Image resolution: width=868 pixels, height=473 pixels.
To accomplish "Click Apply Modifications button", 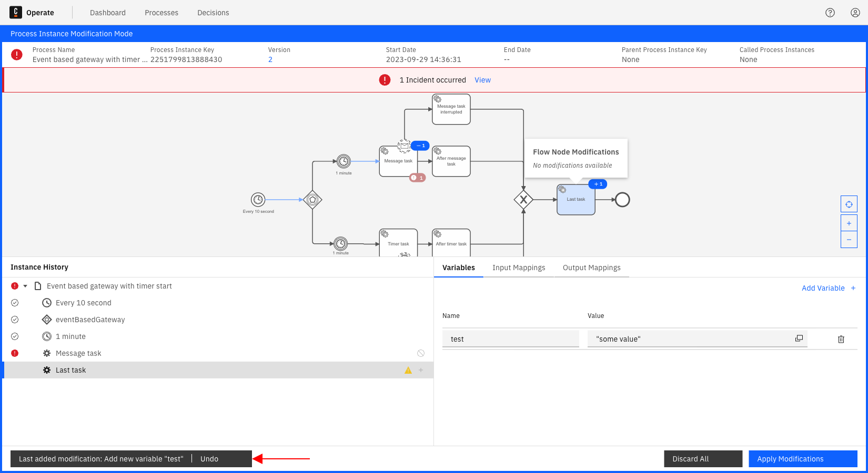I will 803,459.
